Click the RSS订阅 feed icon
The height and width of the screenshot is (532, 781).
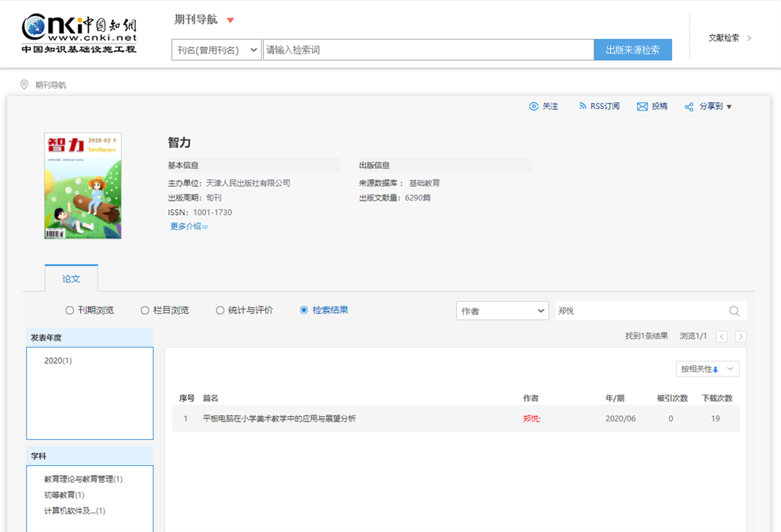[x=583, y=107]
